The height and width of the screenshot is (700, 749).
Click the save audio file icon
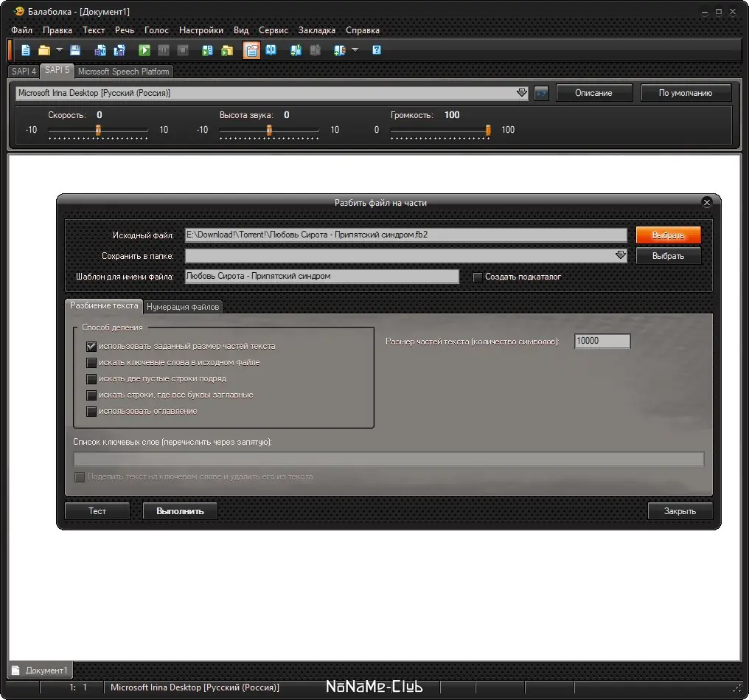tap(100, 50)
